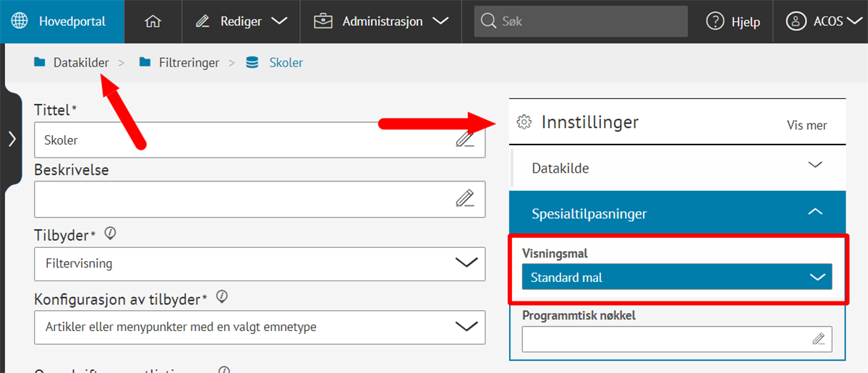The width and height of the screenshot is (868, 373).
Task: Open the Rediger menu
Action: click(x=242, y=22)
